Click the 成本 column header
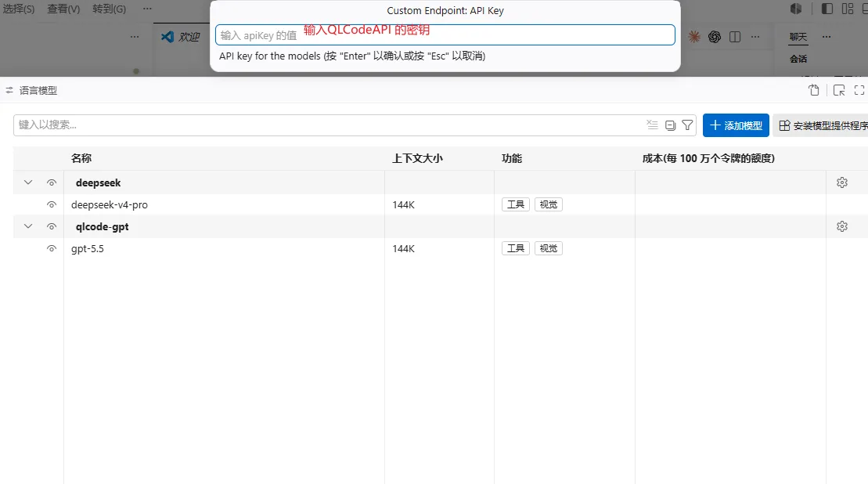The image size is (868, 484). (708, 158)
